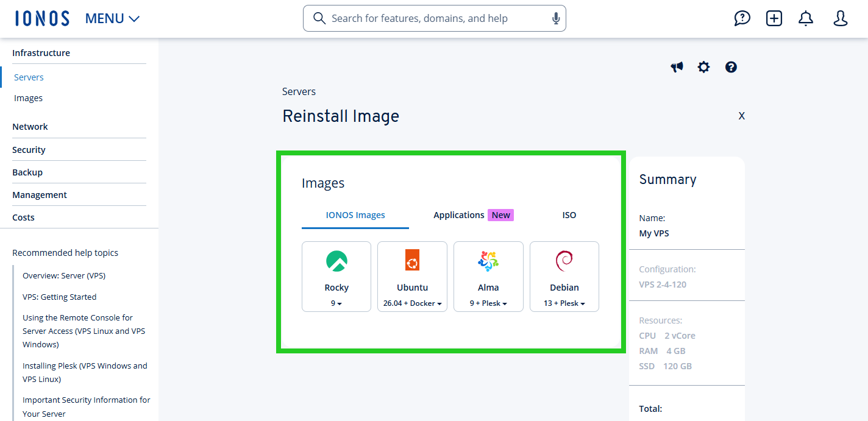The width and height of the screenshot is (868, 421).
Task: Switch to the ISO tab
Action: click(x=569, y=215)
